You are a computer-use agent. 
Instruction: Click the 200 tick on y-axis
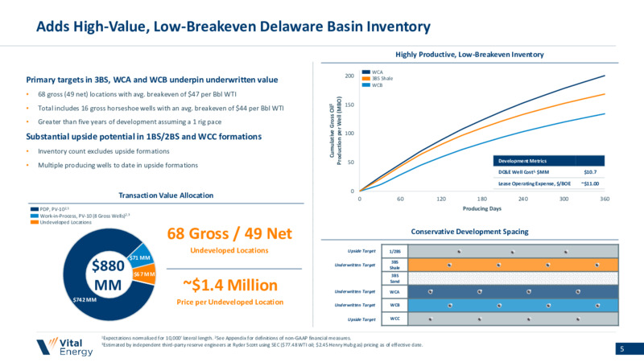click(x=349, y=76)
